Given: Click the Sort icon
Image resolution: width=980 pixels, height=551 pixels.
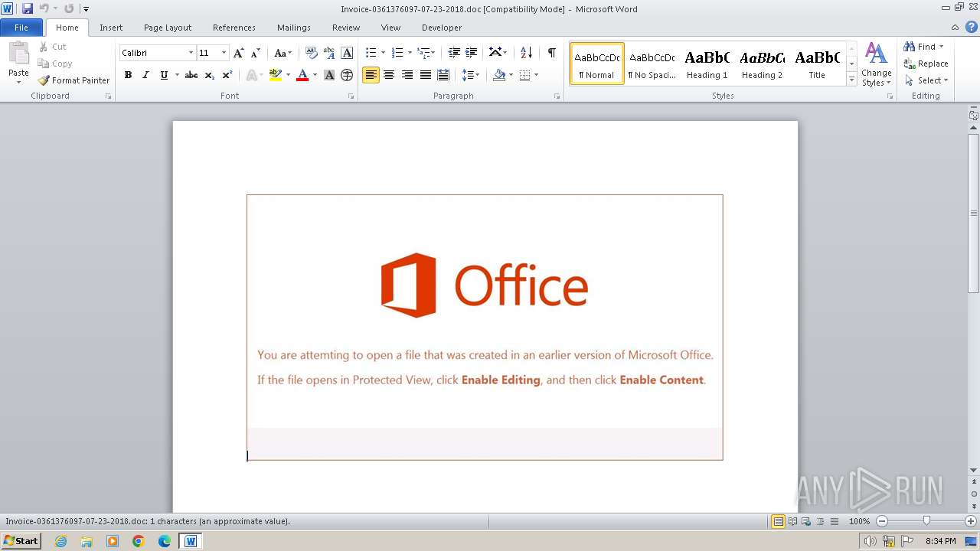Looking at the screenshot, I should point(526,53).
